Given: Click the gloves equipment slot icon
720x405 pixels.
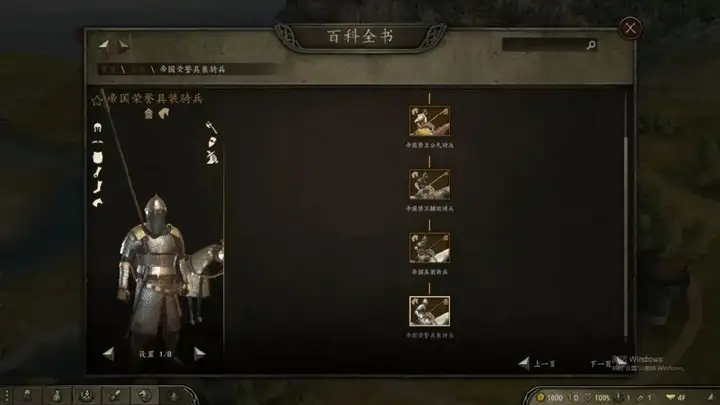Looking at the screenshot, I should click(97, 173).
